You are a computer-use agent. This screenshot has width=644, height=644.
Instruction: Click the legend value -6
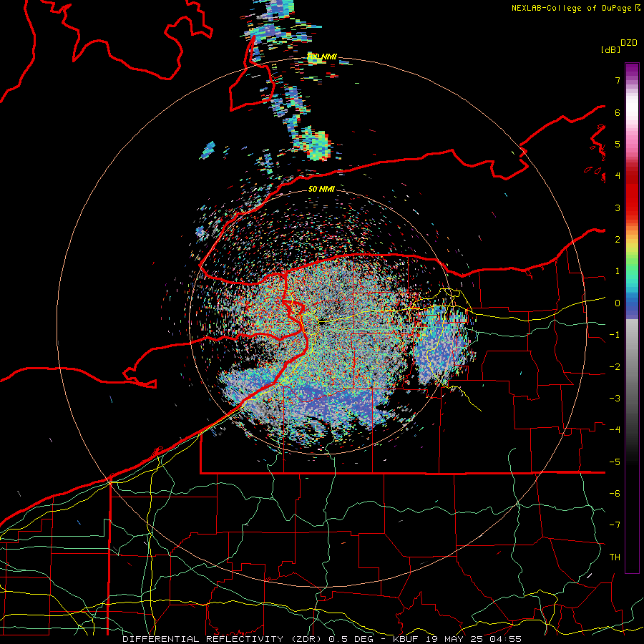tap(615, 494)
